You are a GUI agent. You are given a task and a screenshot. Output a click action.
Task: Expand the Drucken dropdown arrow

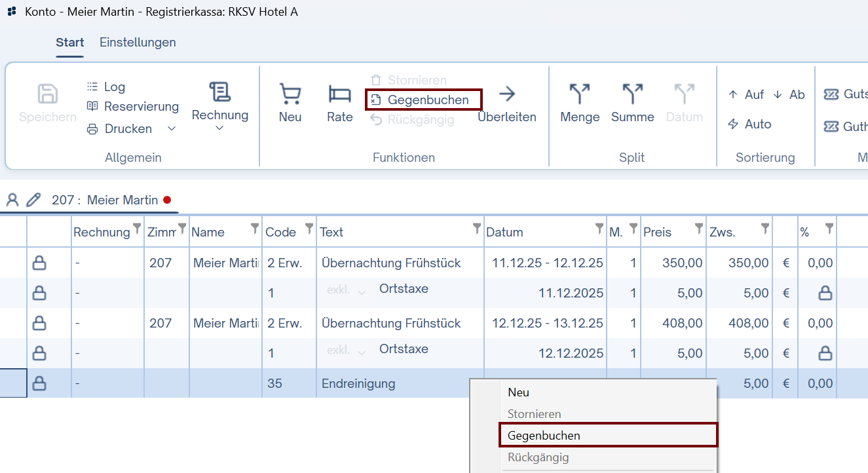tap(172, 129)
